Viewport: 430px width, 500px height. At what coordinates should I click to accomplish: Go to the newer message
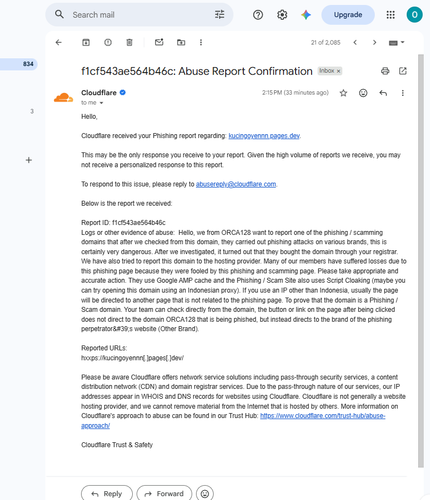click(355, 42)
